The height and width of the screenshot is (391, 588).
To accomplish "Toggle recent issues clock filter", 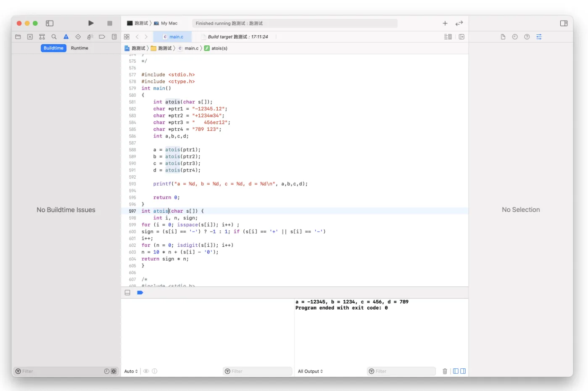I will (x=107, y=371).
